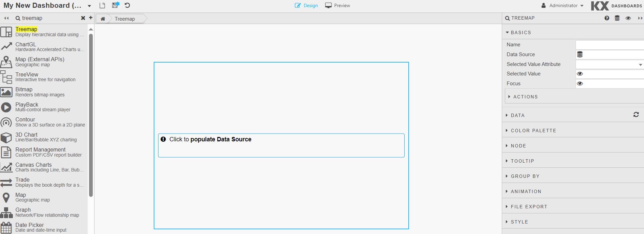644x234 pixels.
Task: Switch to Preview mode
Action: coord(338,6)
